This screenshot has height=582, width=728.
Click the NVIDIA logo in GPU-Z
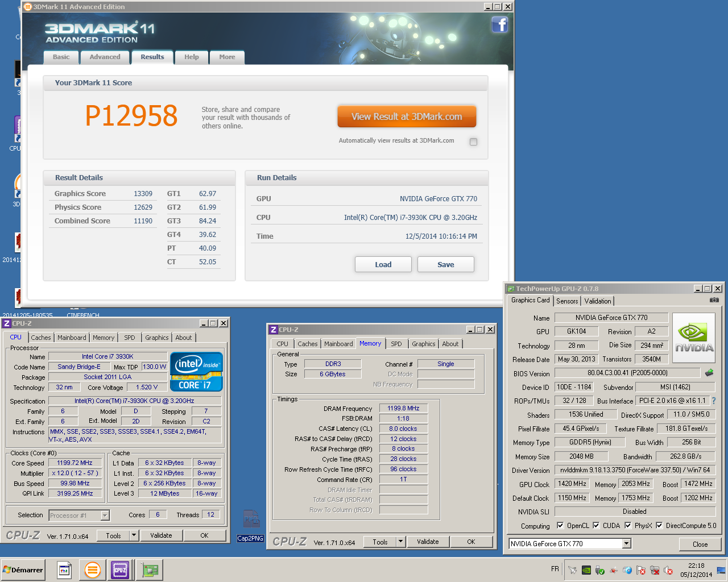(x=694, y=338)
